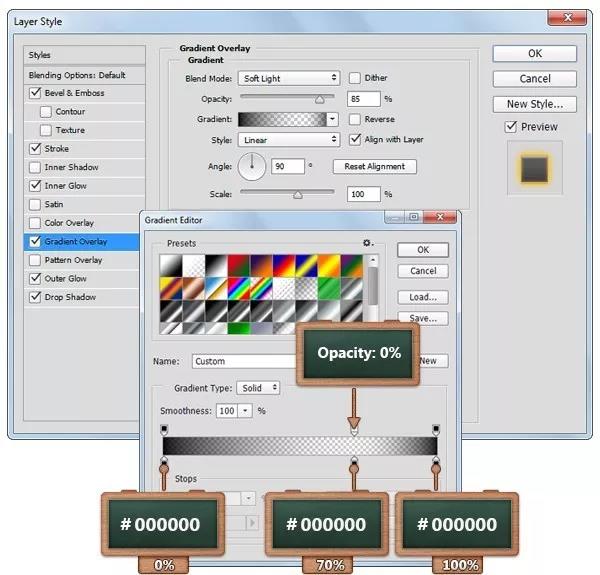The width and height of the screenshot is (600, 575).
Task: Select Blending Options: Default entry
Action: point(84,75)
